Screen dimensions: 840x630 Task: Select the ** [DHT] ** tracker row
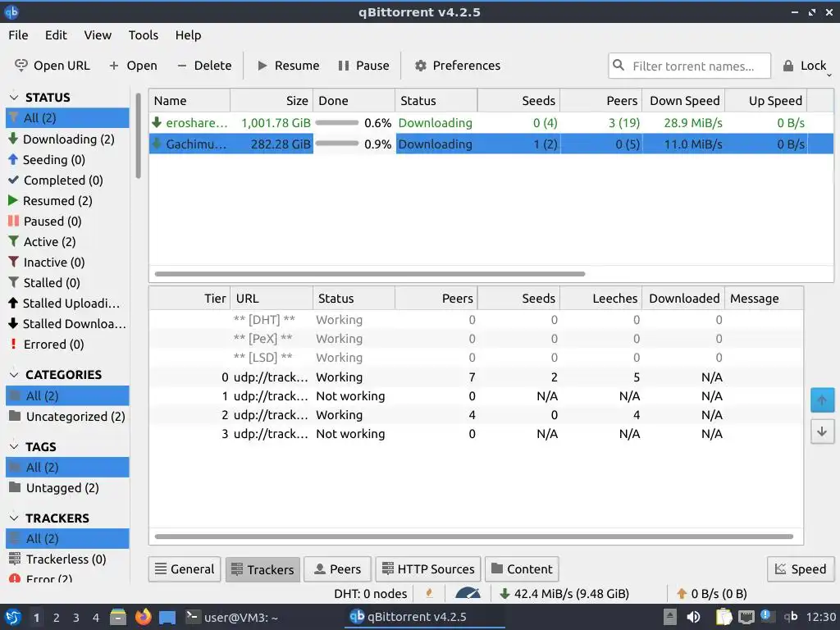tap(476, 320)
